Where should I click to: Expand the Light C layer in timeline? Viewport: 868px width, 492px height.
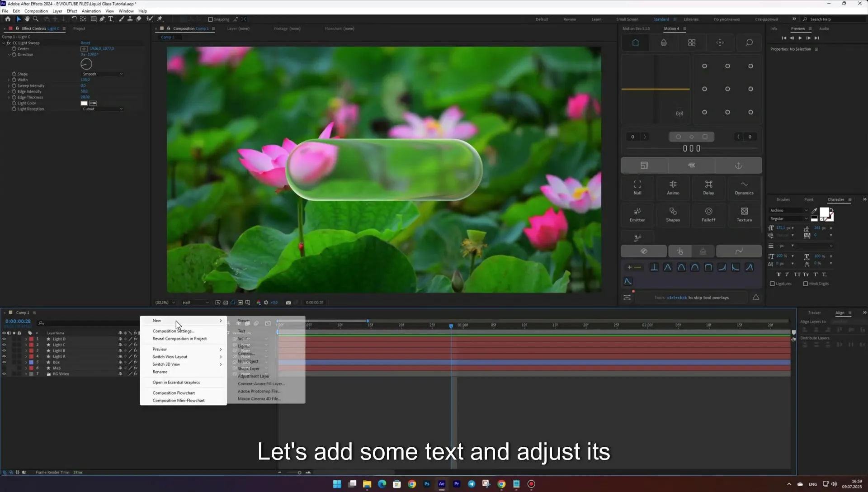pyautogui.click(x=26, y=345)
